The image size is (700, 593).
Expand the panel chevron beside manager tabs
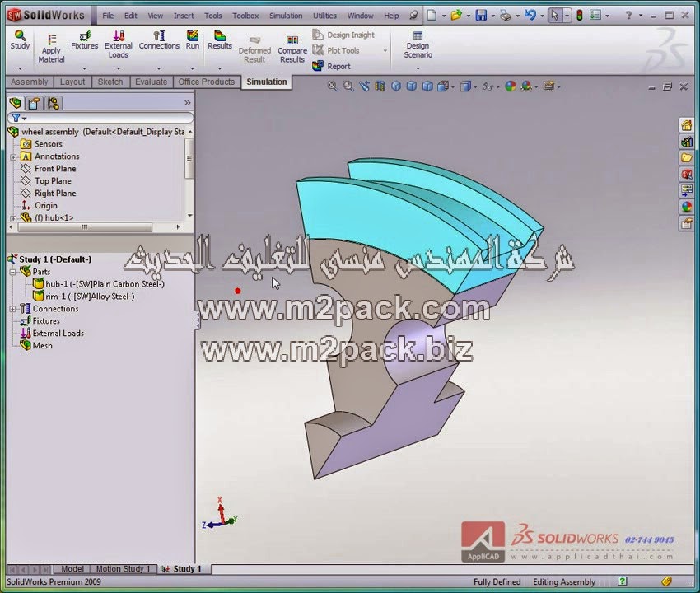pyautogui.click(x=188, y=103)
